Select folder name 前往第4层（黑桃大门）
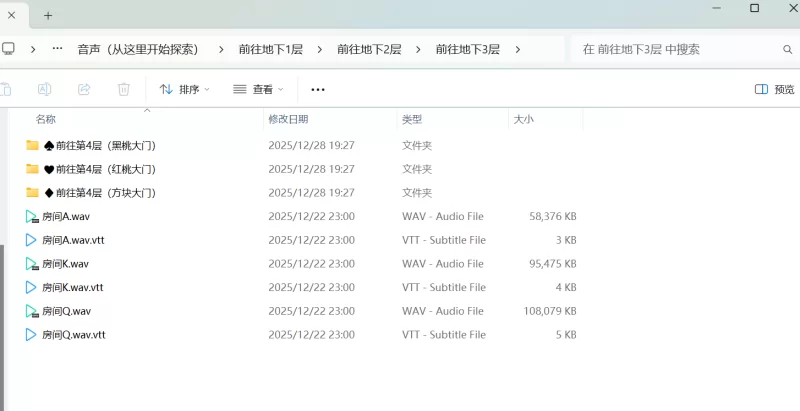 pyautogui.click(x=100, y=145)
